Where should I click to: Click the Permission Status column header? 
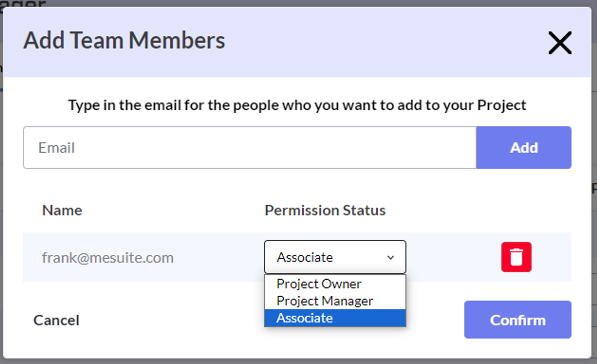[325, 210]
